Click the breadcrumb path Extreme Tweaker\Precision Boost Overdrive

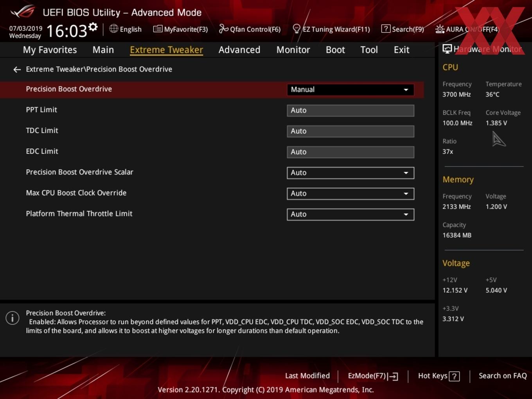(99, 69)
